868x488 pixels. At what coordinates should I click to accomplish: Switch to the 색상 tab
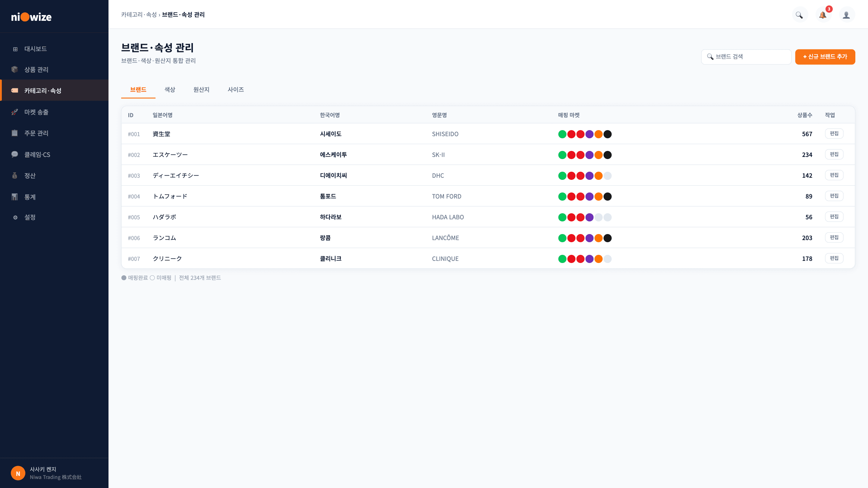click(x=170, y=89)
